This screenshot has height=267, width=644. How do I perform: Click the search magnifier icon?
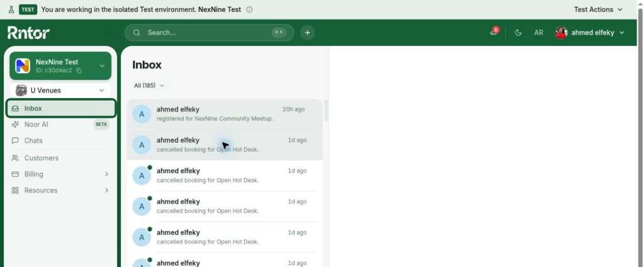pyautogui.click(x=136, y=33)
